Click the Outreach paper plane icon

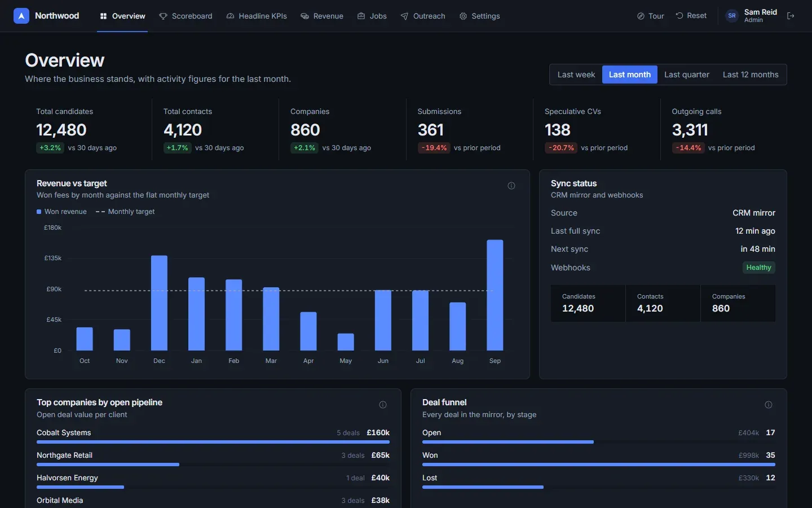pyautogui.click(x=404, y=16)
